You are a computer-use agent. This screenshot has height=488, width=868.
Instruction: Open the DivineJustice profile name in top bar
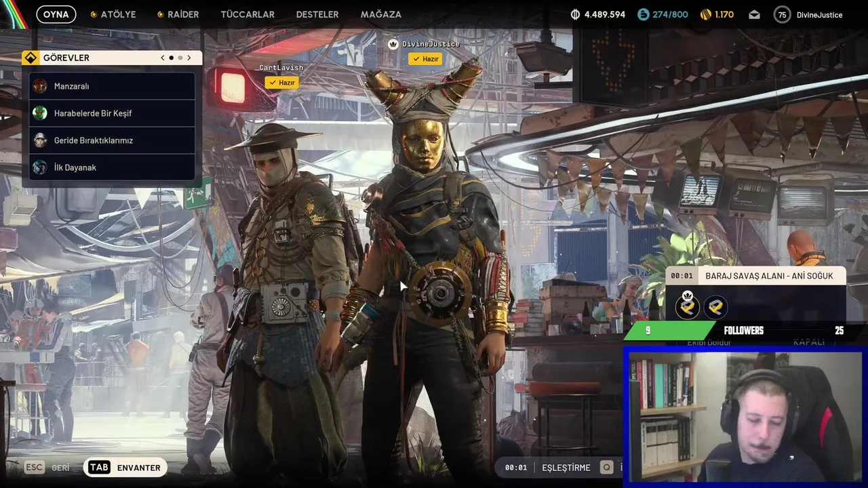(820, 14)
